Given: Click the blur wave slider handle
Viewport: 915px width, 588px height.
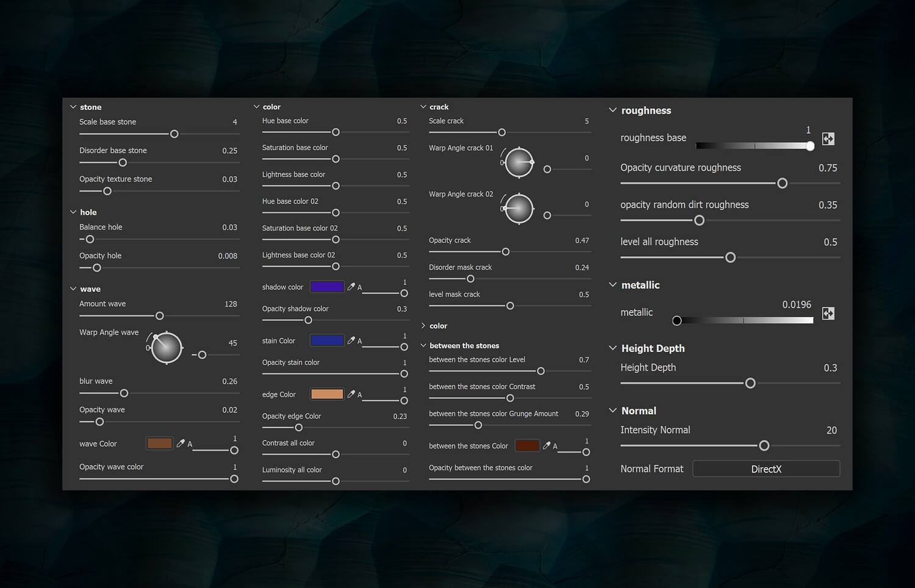Looking at the screenshot, I should point(124,393).
